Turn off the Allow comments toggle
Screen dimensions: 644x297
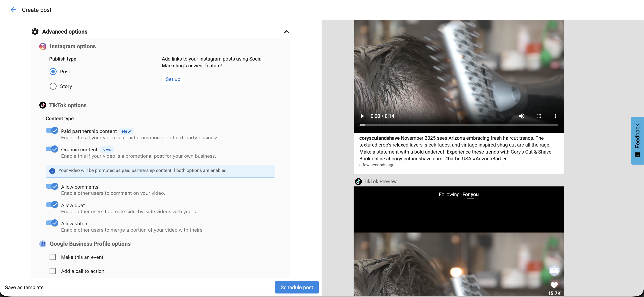(x=52, y=186)
